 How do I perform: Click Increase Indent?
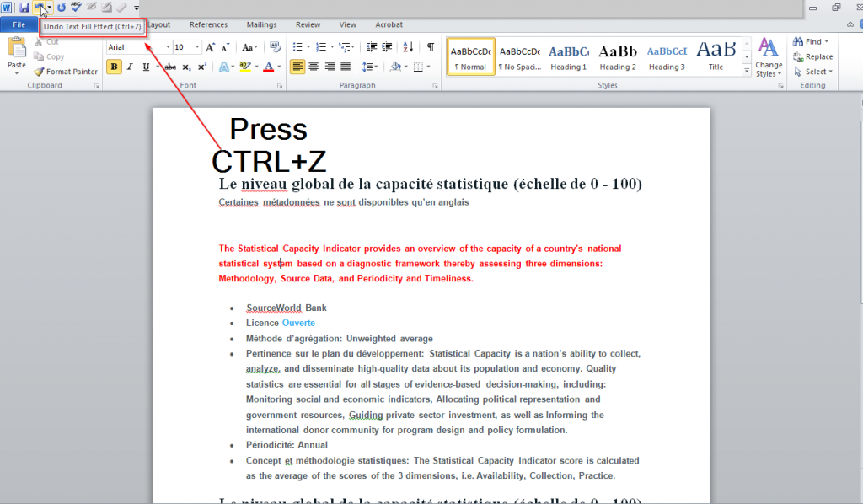pos(387,47)
